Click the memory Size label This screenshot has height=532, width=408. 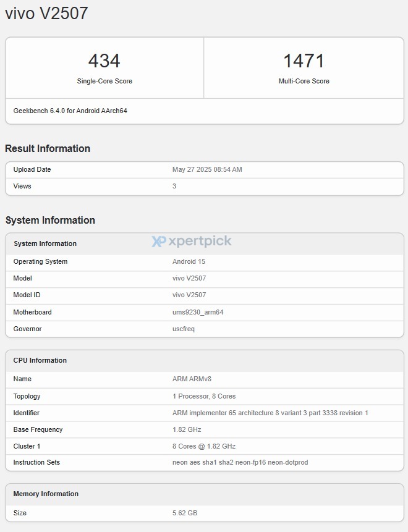pos(20,513)
